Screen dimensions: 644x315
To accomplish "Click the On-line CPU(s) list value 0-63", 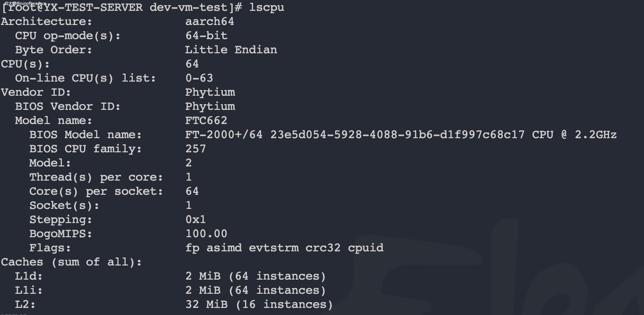I will [x=199, y=78].
